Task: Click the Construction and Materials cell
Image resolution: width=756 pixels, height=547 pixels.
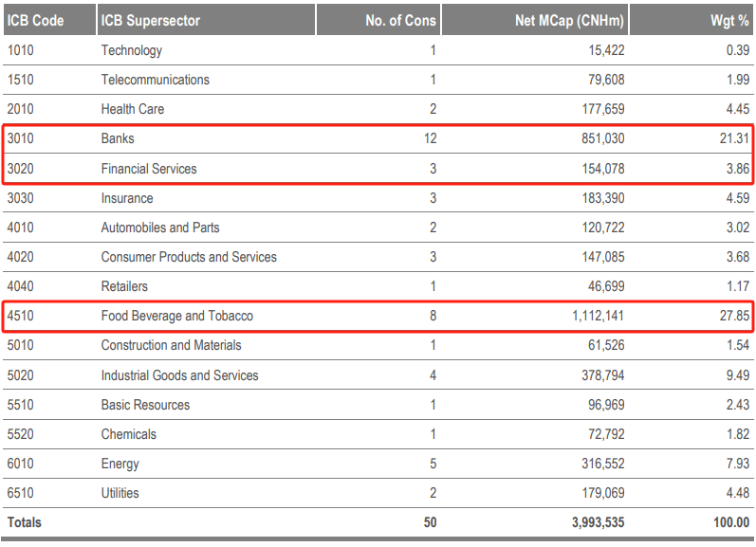Action: (x=171, y=345)
